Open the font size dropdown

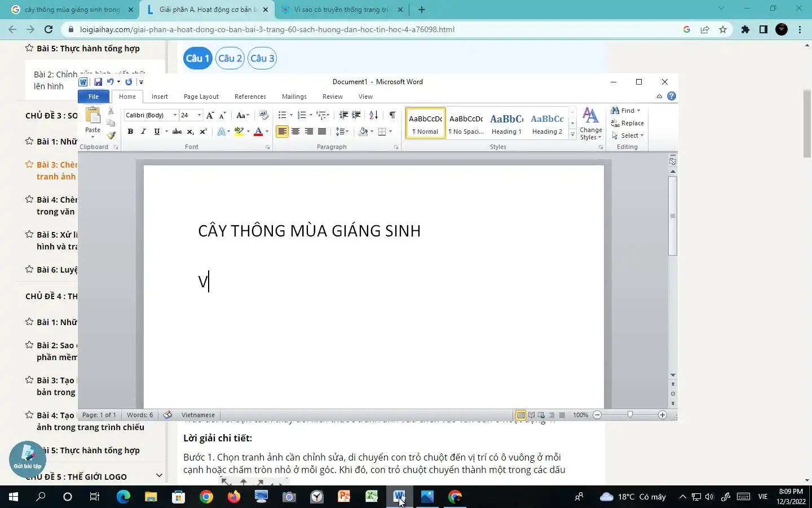[199, 115]
